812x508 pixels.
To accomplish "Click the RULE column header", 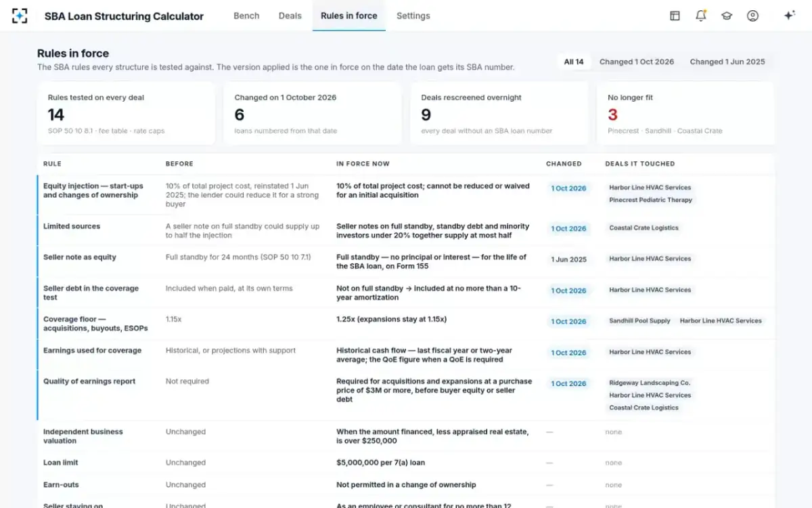I will tap(52, 164).
